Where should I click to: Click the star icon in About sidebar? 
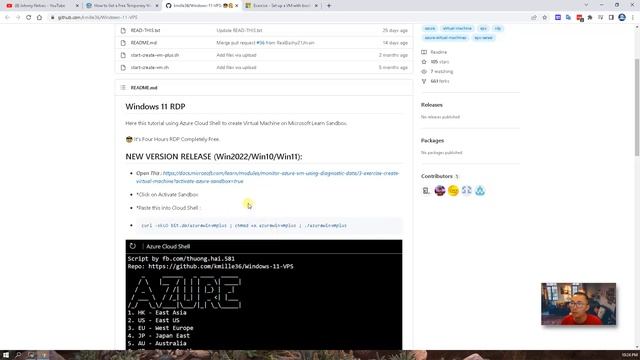[x=424, y=62]
